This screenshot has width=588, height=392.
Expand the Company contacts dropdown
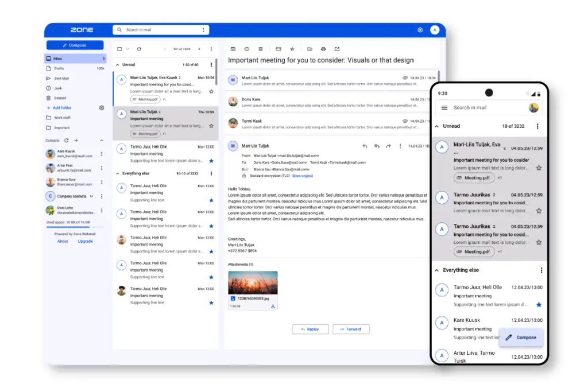coord(91,196)
